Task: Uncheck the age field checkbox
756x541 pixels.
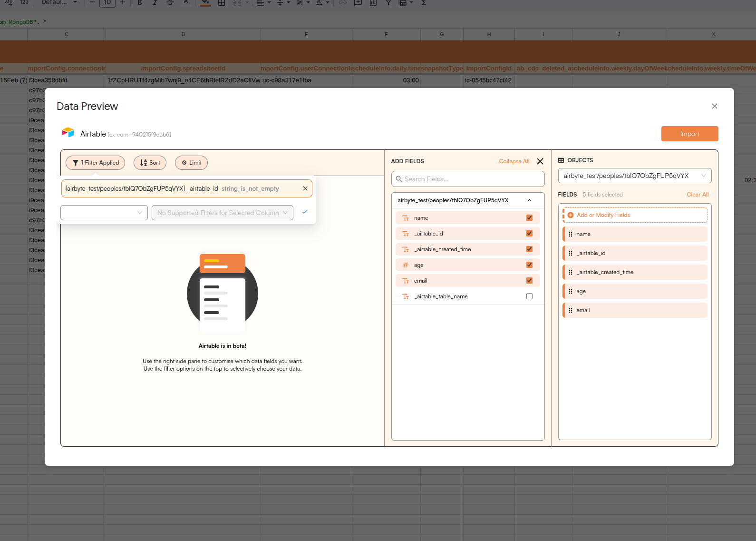Action: tap(529, 265)
